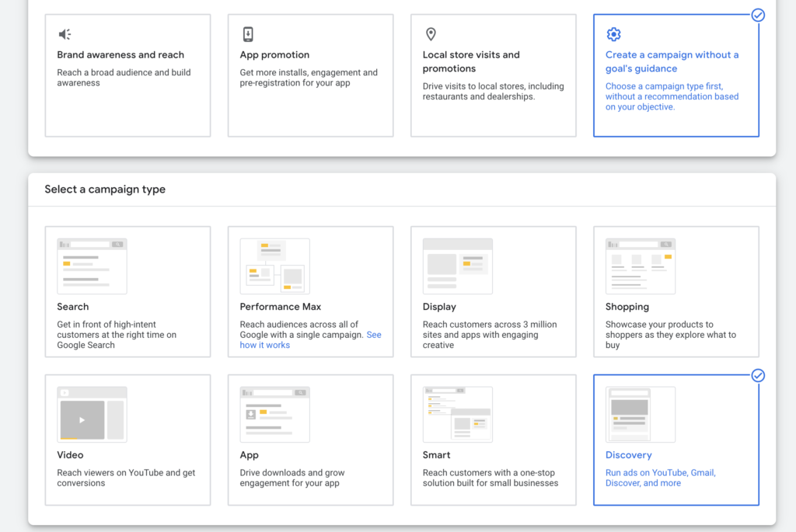
Task: Click the megaphone Brand awareness icon
Action: (65, 34)
